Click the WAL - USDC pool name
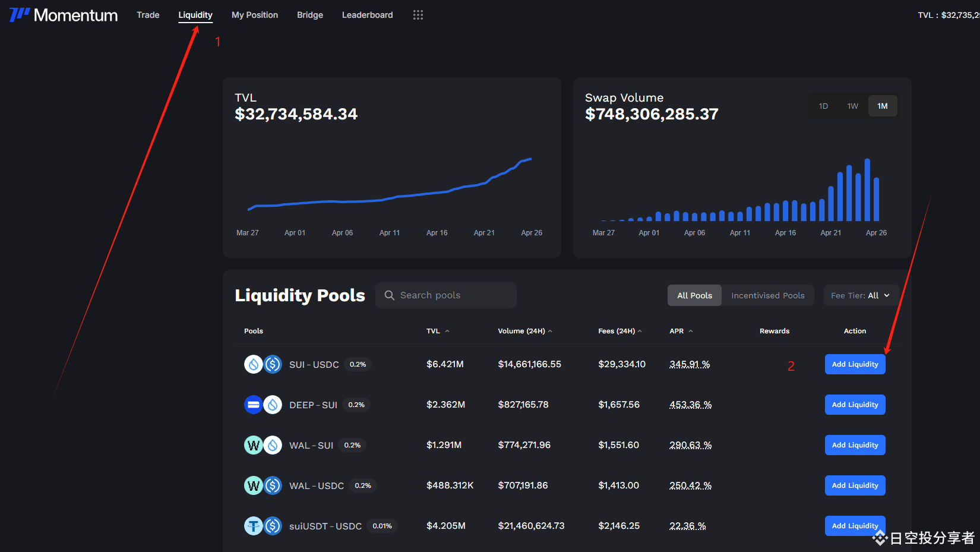980x552 pixels. click(x=317, y=485)
